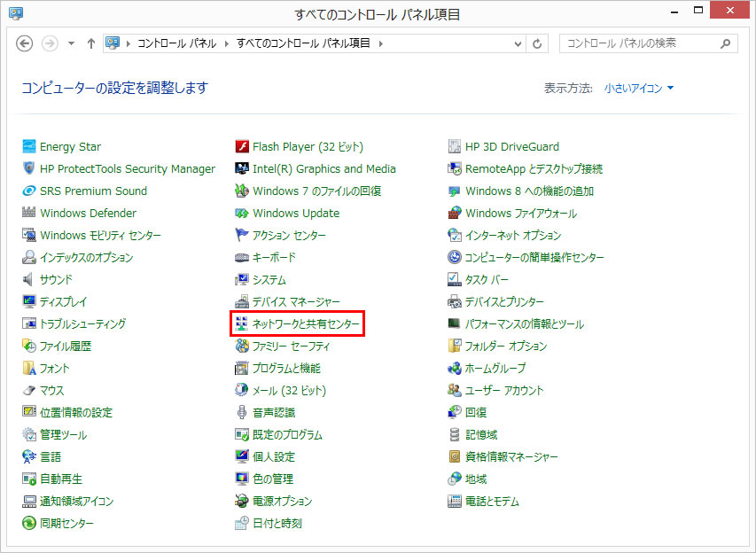Open the Windows 7 のファイルの回復 link
This screenshot has width=756, height=553.
click(316, 191)
